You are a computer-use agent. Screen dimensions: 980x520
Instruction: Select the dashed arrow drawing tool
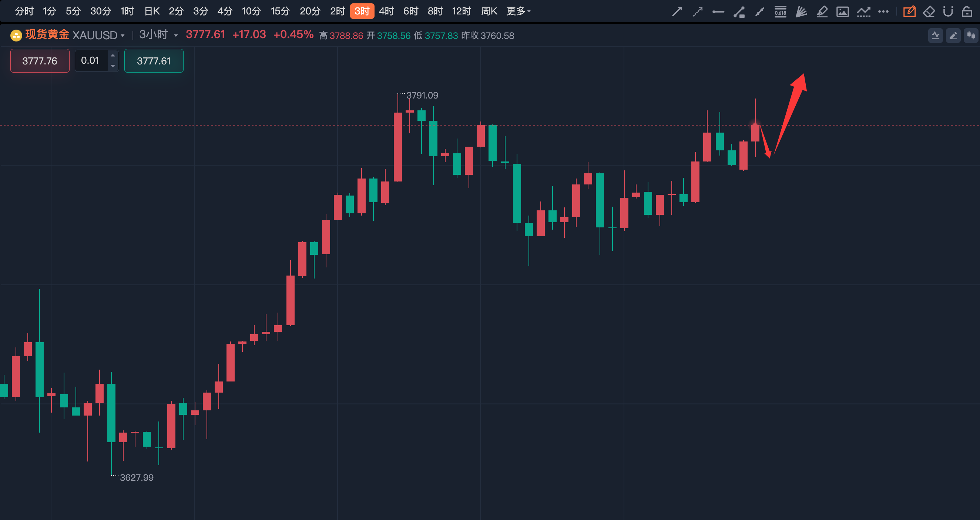(697, 11)
